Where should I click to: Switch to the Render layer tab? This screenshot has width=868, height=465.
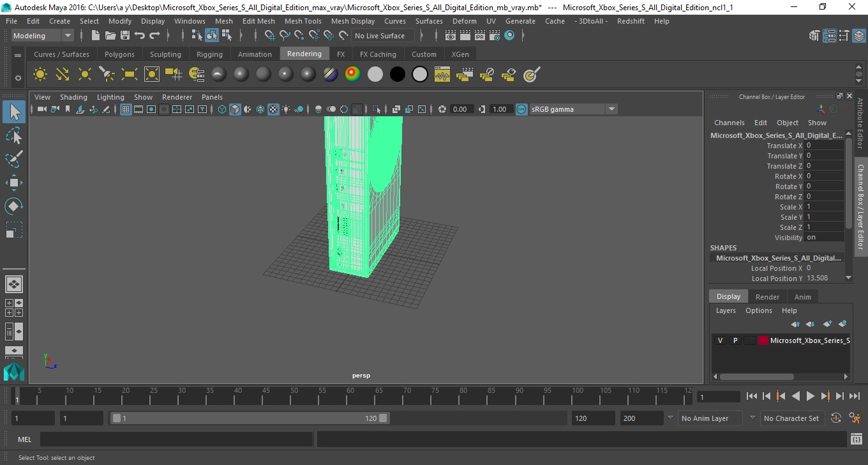click(767, 296)
